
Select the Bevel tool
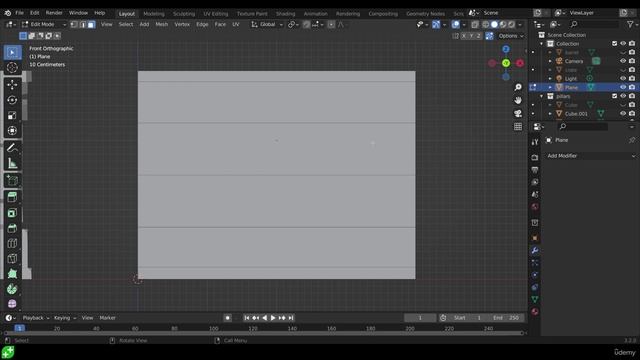[12, 228]
